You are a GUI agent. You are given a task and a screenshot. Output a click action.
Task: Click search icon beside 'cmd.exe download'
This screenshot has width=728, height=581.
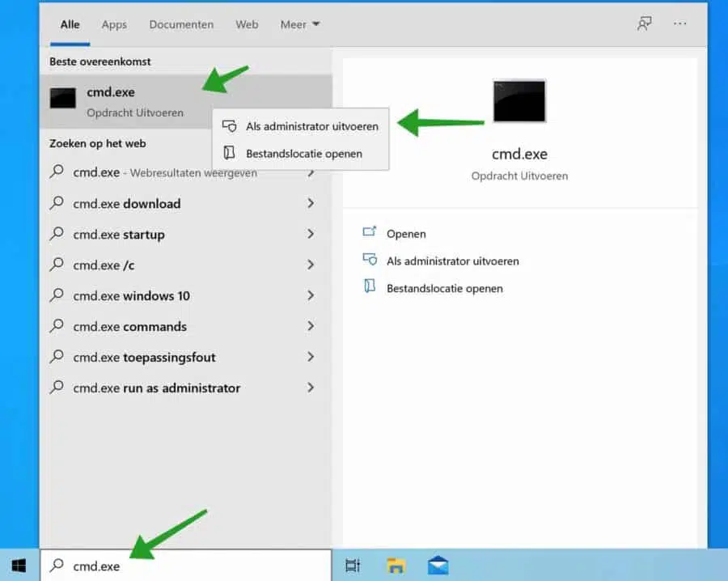click(57, 202)
